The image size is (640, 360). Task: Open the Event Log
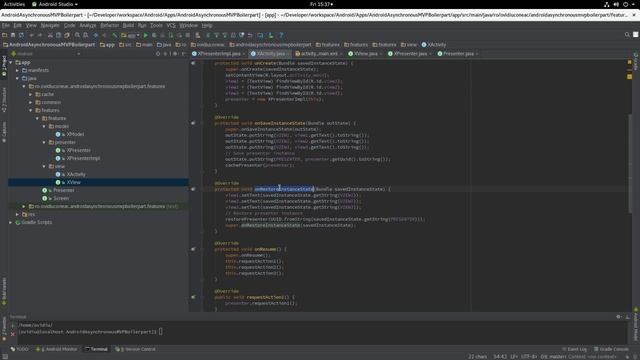(574, 349)
